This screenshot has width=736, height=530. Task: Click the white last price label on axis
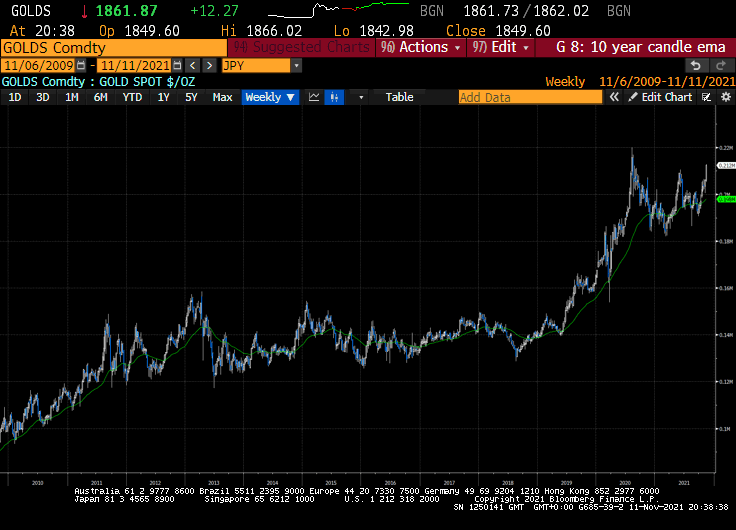[x=726, y=166]
